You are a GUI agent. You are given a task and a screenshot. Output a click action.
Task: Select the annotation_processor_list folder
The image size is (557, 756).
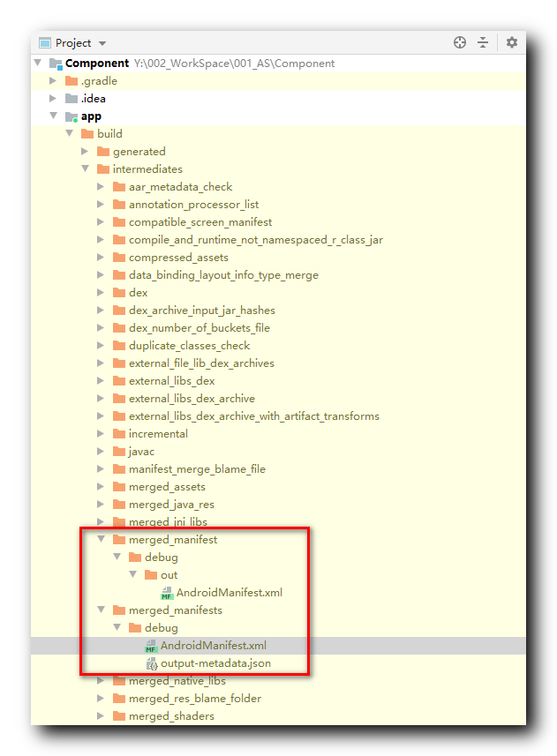(193, 205)
